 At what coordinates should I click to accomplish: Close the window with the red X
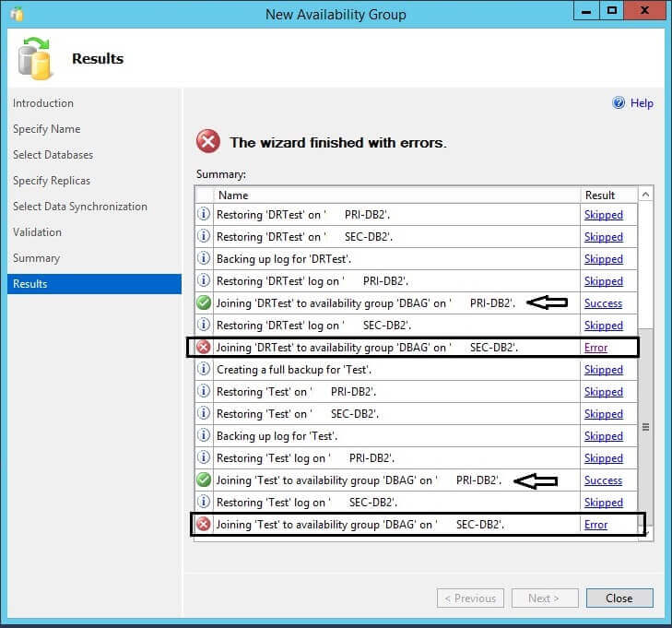point(644,11)
